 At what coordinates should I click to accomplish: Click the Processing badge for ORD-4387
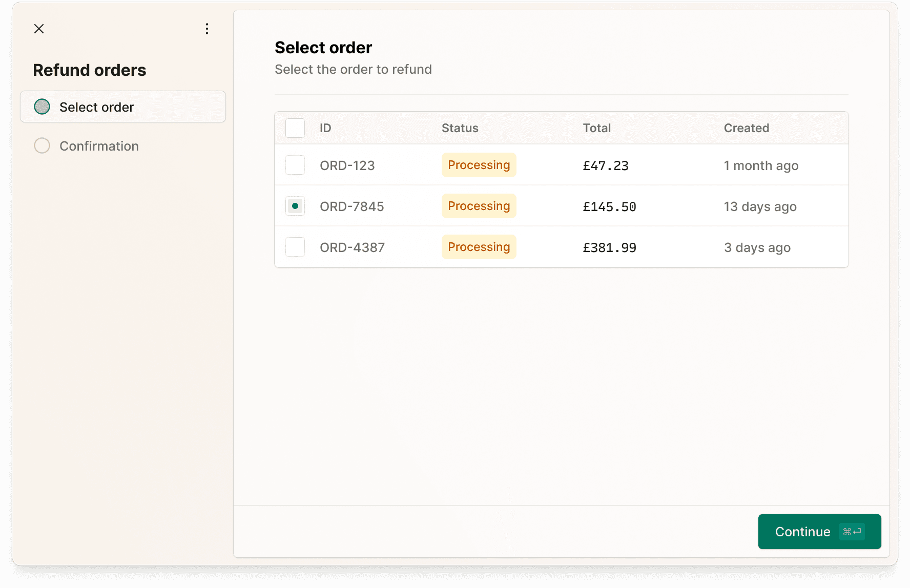point(479,247)
